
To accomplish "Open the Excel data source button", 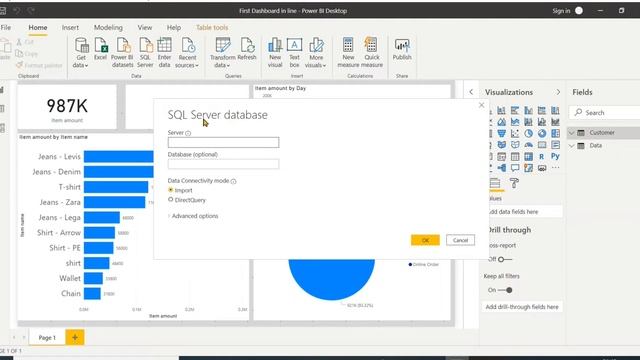I will pyautogui.click(x=100, y=49).
